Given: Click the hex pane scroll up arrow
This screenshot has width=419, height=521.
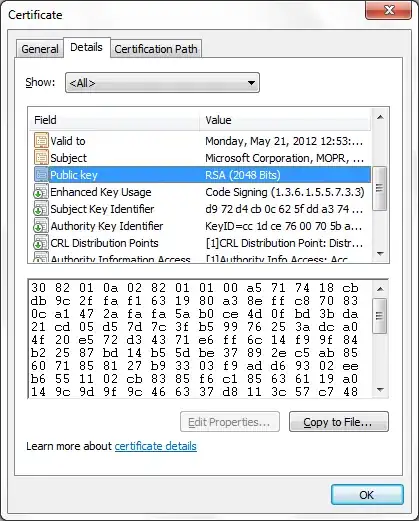Looking at the screenshot, I should [x=380, y=289].
